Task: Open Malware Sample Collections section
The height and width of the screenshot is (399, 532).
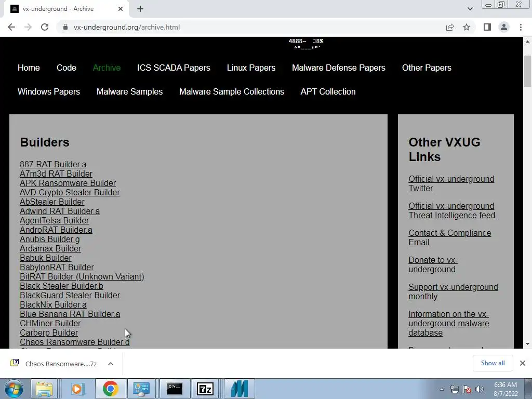Action: (232, 91)
